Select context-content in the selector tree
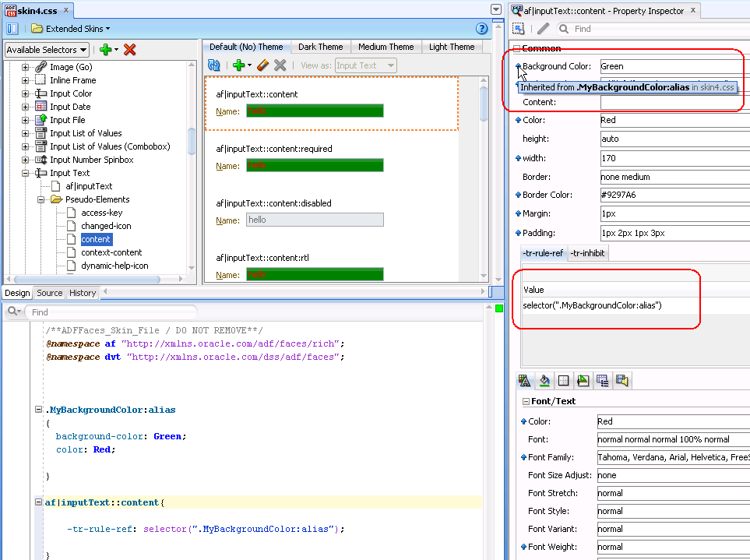Image resolution: width=750 pixels, height=560 pixels. pyautogui.click(x=111, y=252)
